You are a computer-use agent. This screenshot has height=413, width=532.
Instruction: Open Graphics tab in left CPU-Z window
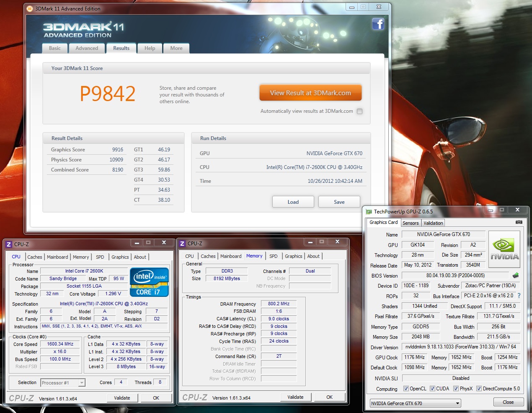(120, 257)
